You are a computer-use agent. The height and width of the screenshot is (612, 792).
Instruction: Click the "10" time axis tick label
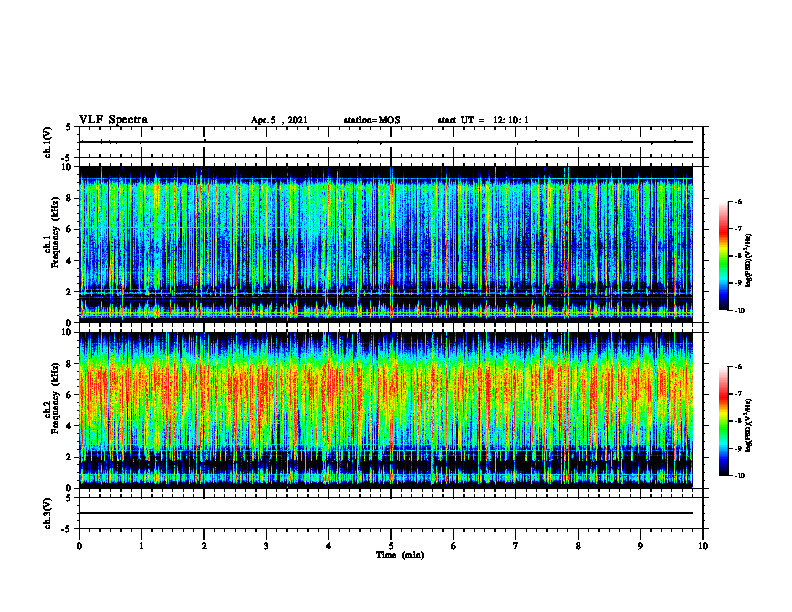[703, 546]
